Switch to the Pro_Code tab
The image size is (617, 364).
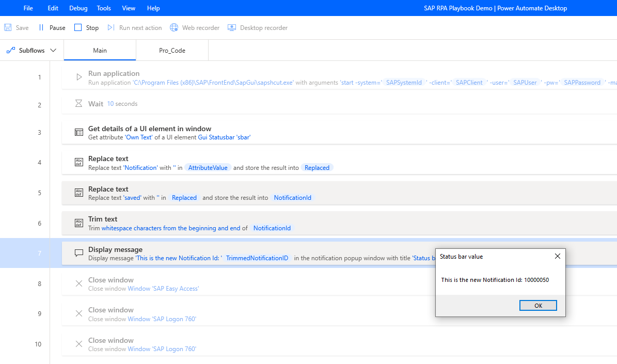[172, 51]
